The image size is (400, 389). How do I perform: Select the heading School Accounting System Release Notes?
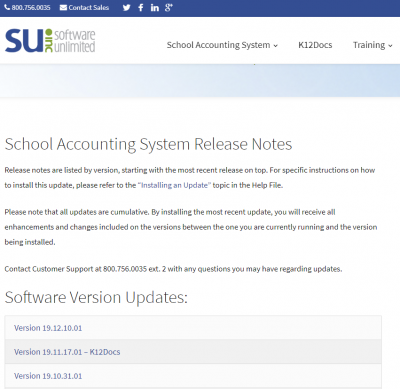pos(148,144)
